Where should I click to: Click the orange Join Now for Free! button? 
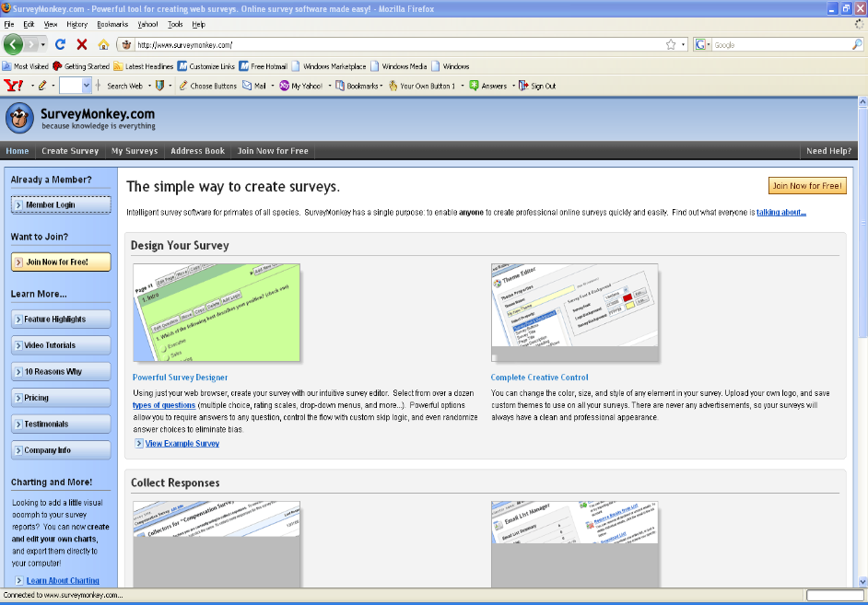point(806,186)
